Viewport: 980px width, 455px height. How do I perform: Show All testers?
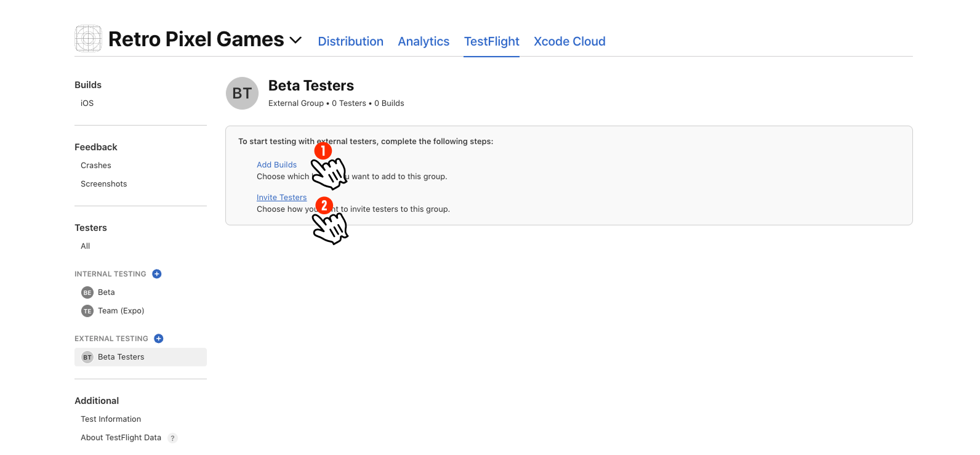point(86,246)
